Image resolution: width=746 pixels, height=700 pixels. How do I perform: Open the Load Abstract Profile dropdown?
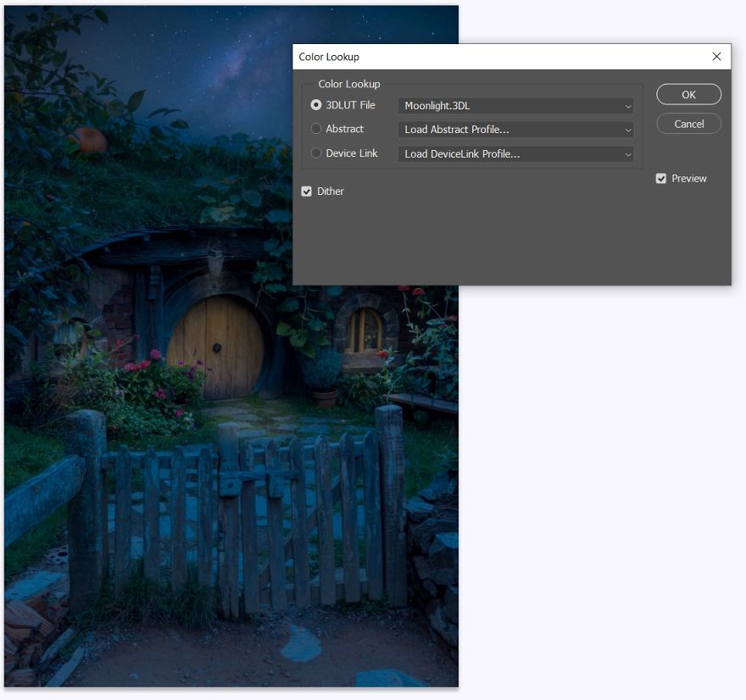click(x=515, y=130)
